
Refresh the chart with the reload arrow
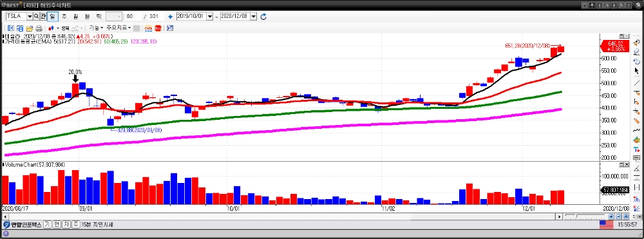pyautogui.click(x=263, y=16)
